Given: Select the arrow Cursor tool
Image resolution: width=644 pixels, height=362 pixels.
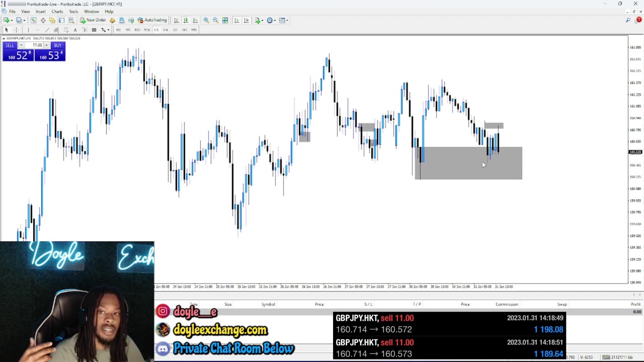Looking at the screenshot, I should (7, 30).
